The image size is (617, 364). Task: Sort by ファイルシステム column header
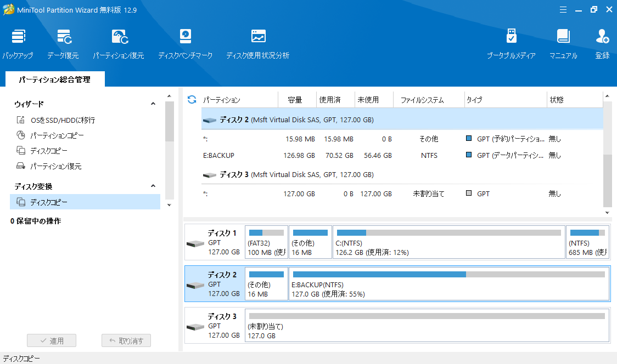click(429, 100)
